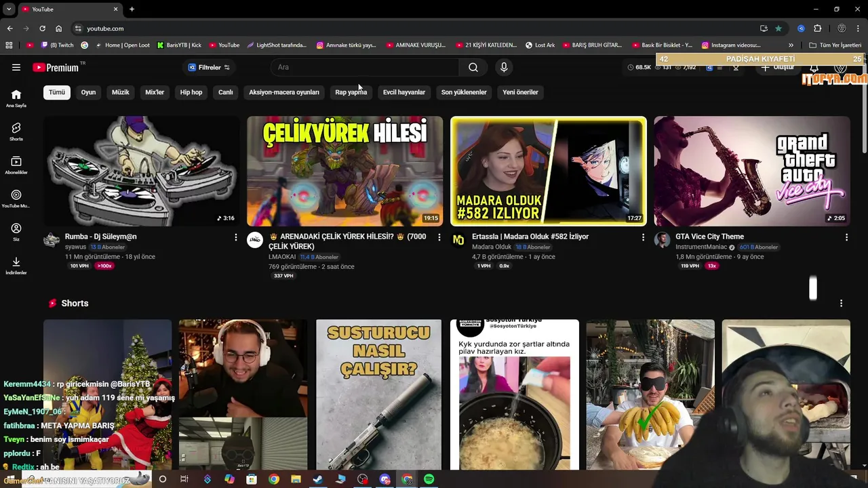Select the Müzik filter chip

tap(121, 92)
